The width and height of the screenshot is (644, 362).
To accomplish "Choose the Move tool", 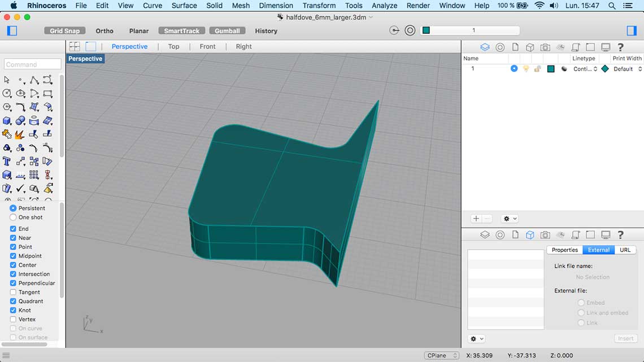I will [x=20, y=162].
